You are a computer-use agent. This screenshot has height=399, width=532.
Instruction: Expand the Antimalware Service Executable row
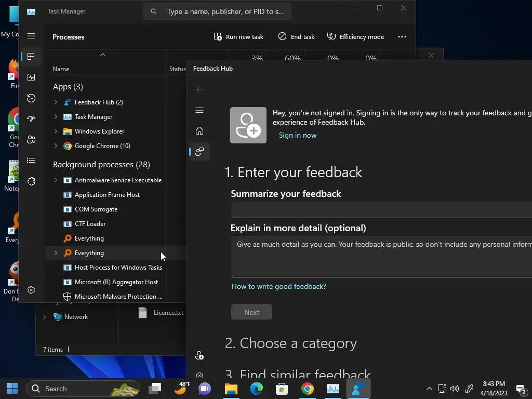56,180
